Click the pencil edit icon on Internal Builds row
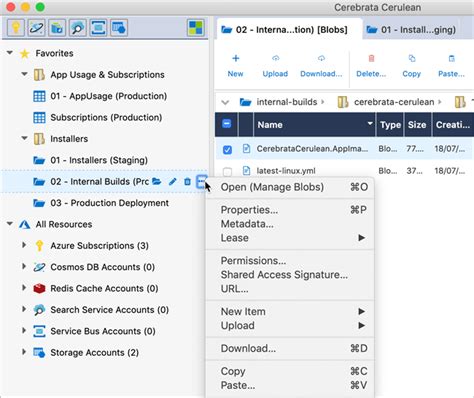The image size is (474, 398). tap(172, 182)
